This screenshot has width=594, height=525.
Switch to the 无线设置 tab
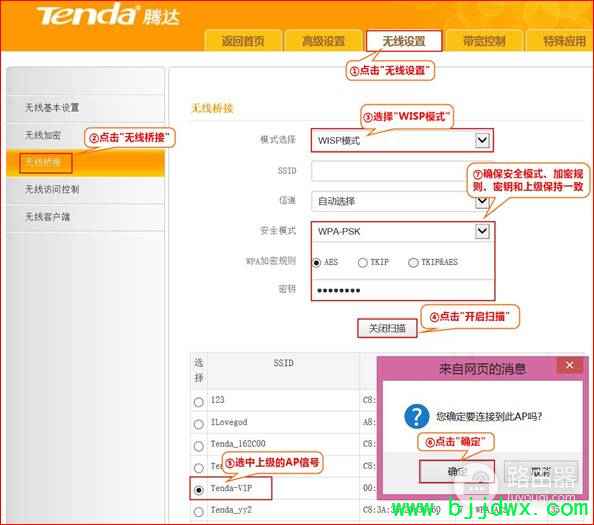(404, 41)
